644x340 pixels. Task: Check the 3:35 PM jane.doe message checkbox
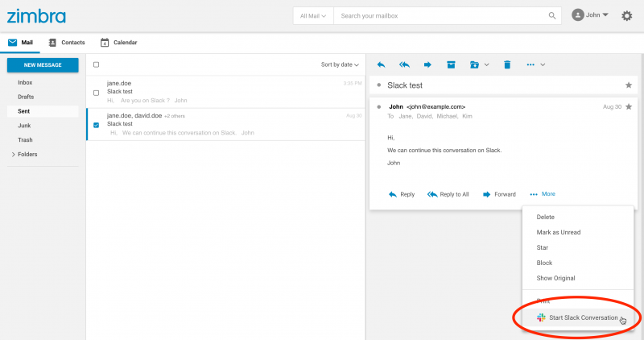click(96, 93)
